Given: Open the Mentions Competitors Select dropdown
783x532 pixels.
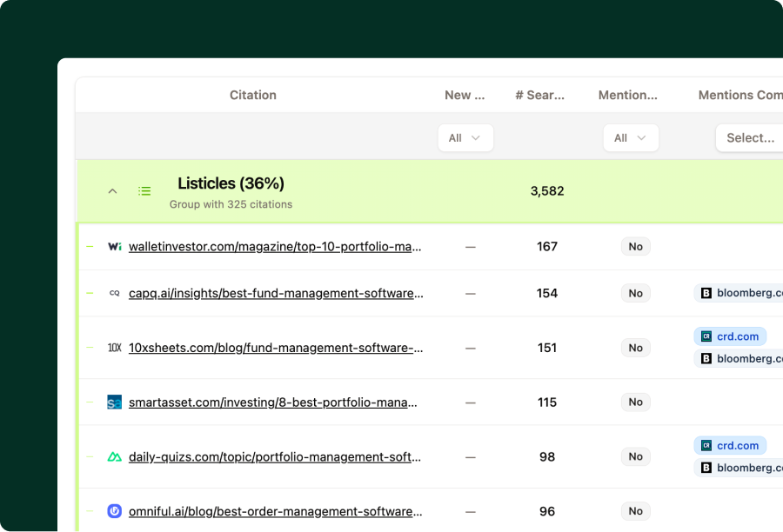Looking at the screenshot, I should point(749,137).
